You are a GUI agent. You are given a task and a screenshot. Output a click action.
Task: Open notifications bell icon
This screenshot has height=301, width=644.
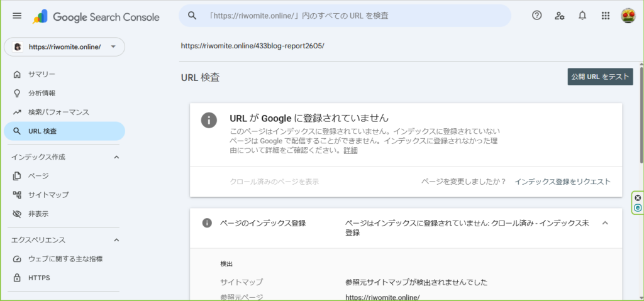(x=582, y=16)
